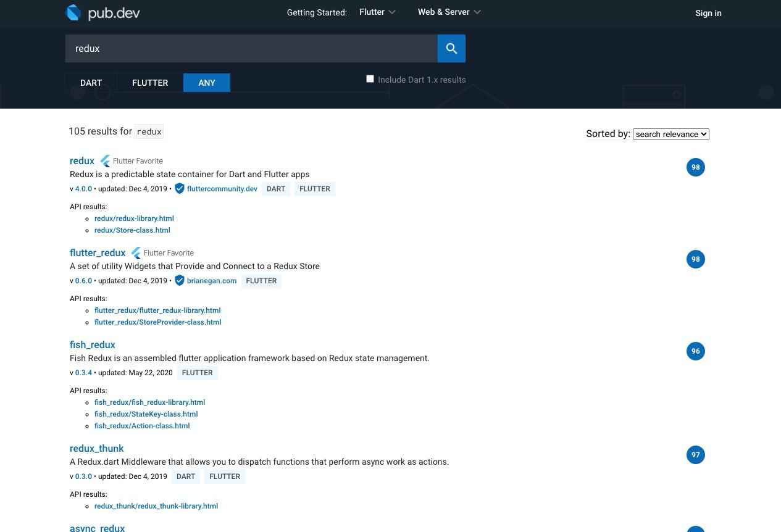This screenshot has height=532, width=781.
Task: Open brianegan.com publisher link
Action: point(212,281)
